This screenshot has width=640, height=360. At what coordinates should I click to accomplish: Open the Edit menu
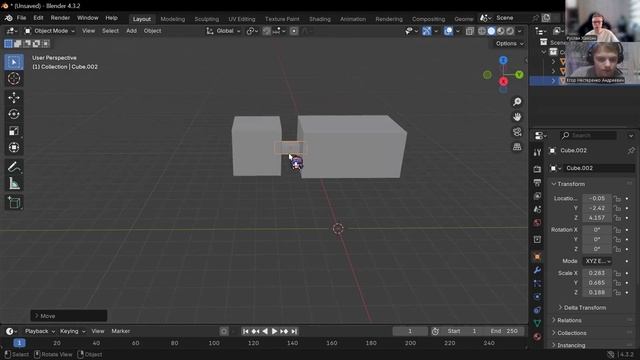38,18
